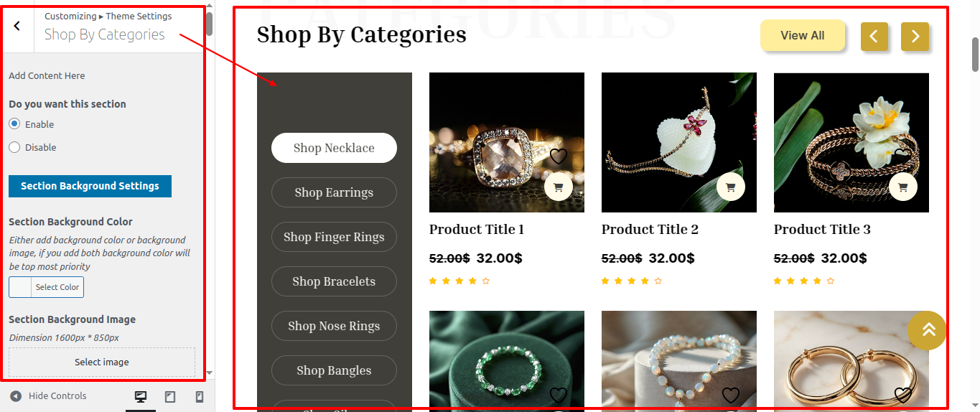
Task: Open Shop Bracelets category tab
Action: [334, 281]
